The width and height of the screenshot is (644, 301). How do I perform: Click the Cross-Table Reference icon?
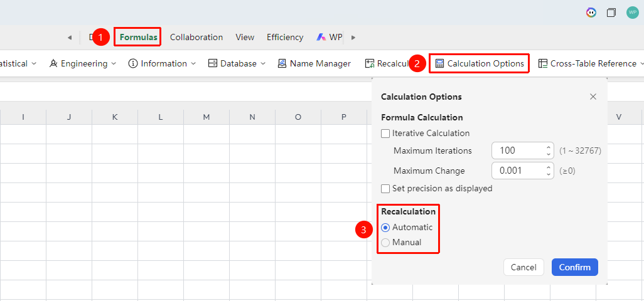click(542, 63)
